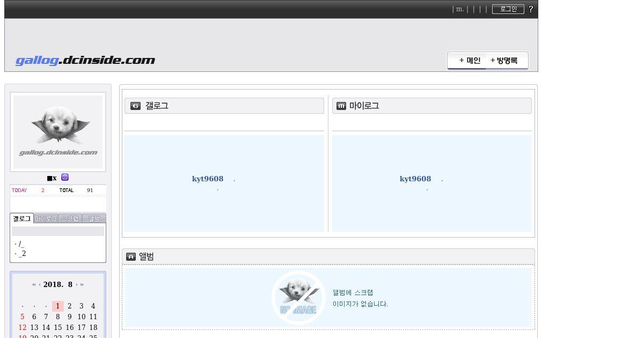Select date 17 in calendar
This screenshot has height=338, width=644.
tap(82, 328)
